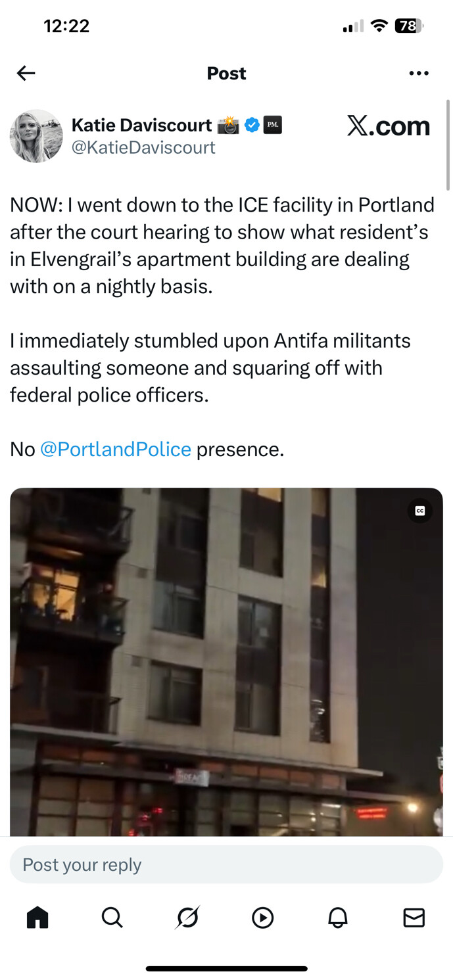Tap the blue verified checkmark badge
Viewport: 453px width, 980px height.
(252, 125)
